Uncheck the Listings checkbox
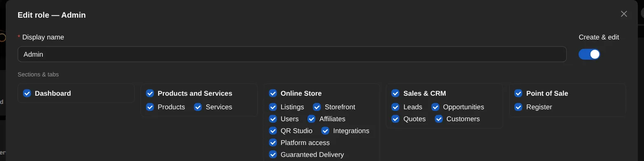The height and width of the screenshot is (161, 644). point(273,107)
